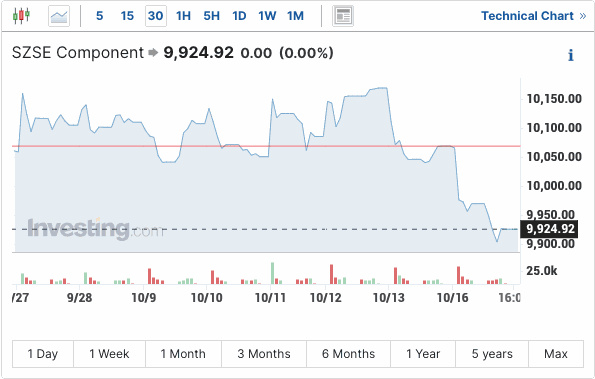The image size is (595, 379).
Task: Choose the 30 minute interval
Action: tap(156, 16)
